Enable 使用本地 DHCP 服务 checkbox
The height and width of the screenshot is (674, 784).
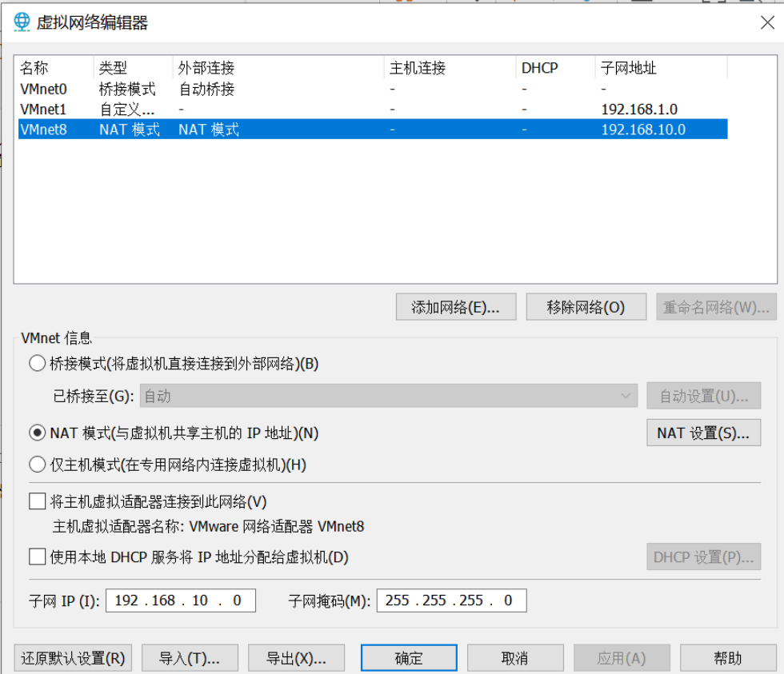[38, 556]
